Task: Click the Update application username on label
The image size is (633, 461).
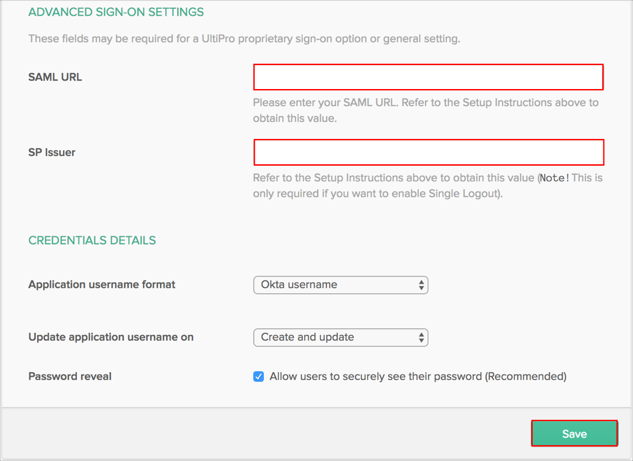Action: tap(111, 337)
